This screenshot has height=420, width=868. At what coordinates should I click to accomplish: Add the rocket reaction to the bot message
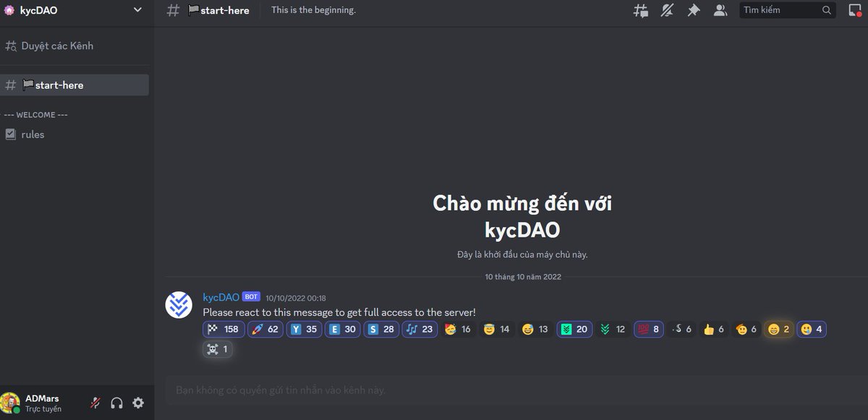point(265,329)
